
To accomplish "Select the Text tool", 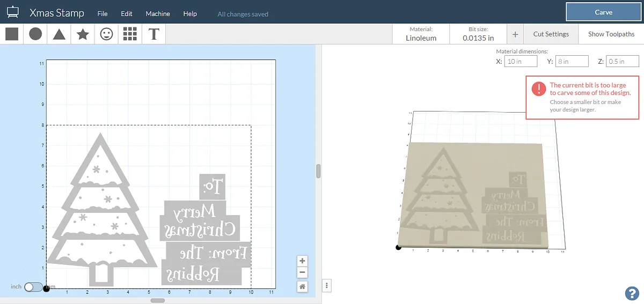I will [x=154, y=34].
